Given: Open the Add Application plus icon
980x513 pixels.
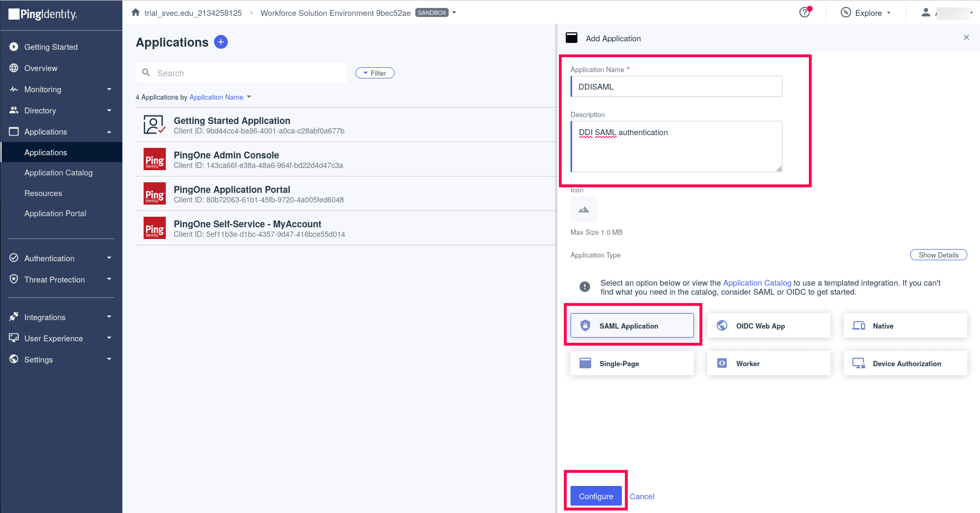Looking at the screenshot, I should (x=221, y=42).
